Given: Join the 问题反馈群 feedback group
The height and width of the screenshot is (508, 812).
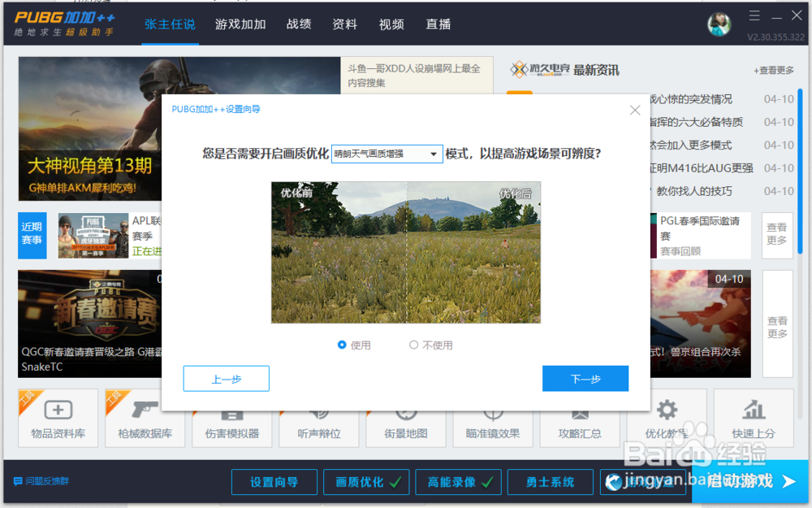Looking at the screenshot, I should pos(41,482).
